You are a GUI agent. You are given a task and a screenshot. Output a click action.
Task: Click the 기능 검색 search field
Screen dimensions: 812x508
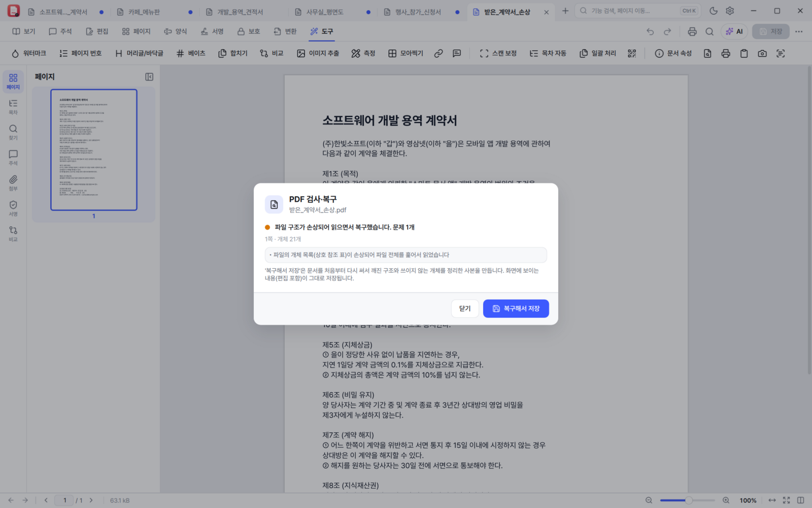click(x=638, y=11)
